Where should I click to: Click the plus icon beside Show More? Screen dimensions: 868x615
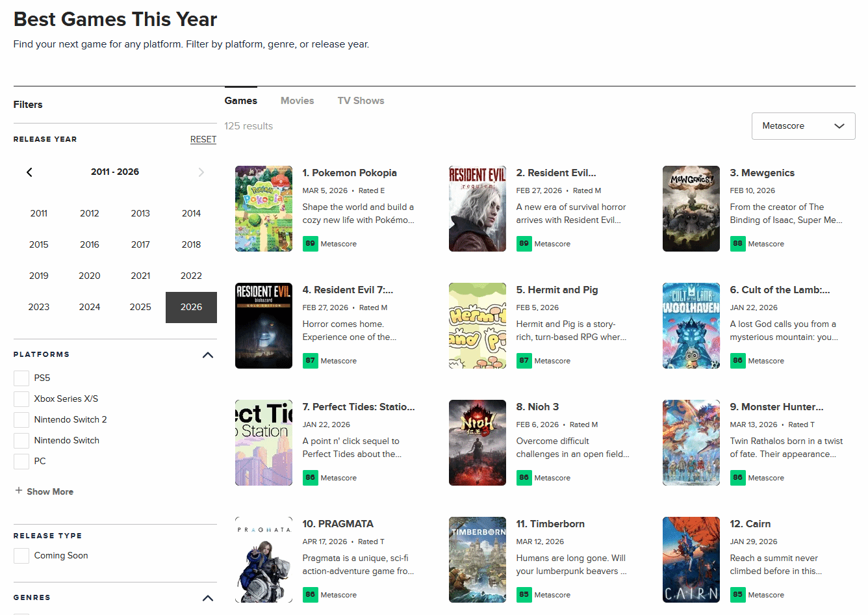pyautogui.click(x=19, y=491)
